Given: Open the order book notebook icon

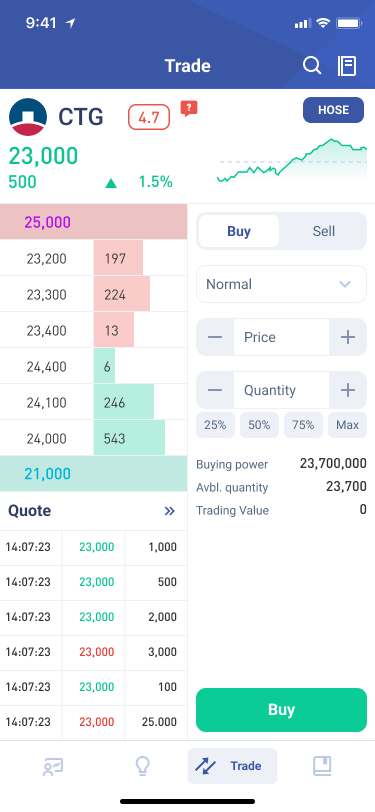Looking at the screenshot, I should point(347,66).
